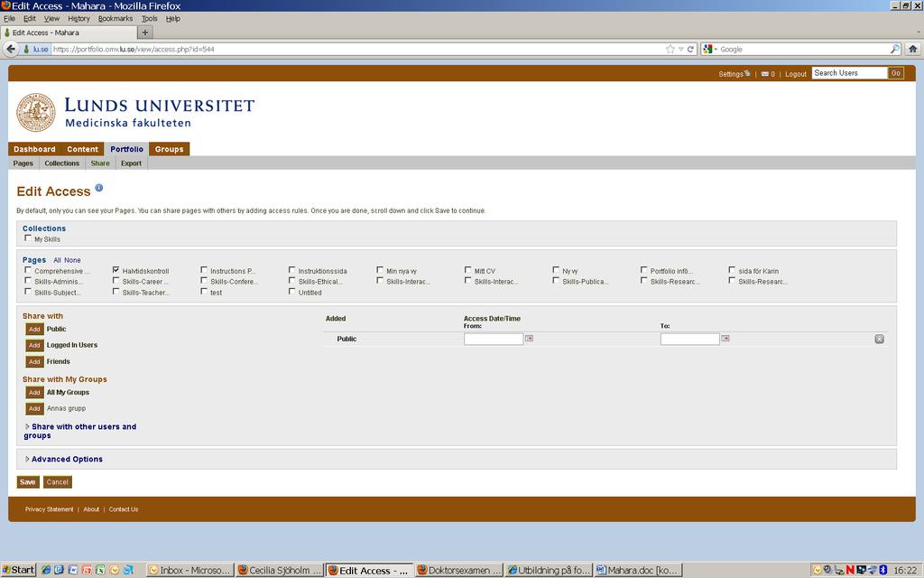Viewport: 924px width, 578px height.
Task: Click the red N tray icon
Action: [850, 570]
